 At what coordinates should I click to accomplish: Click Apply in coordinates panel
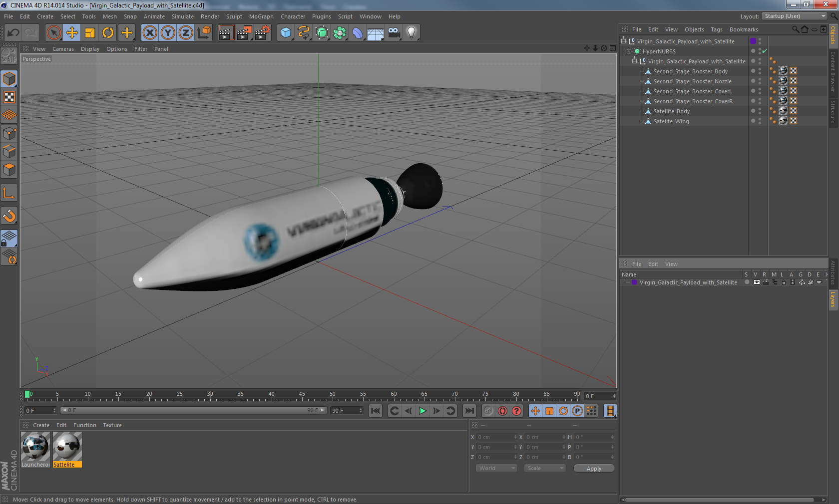coord(594,469)
